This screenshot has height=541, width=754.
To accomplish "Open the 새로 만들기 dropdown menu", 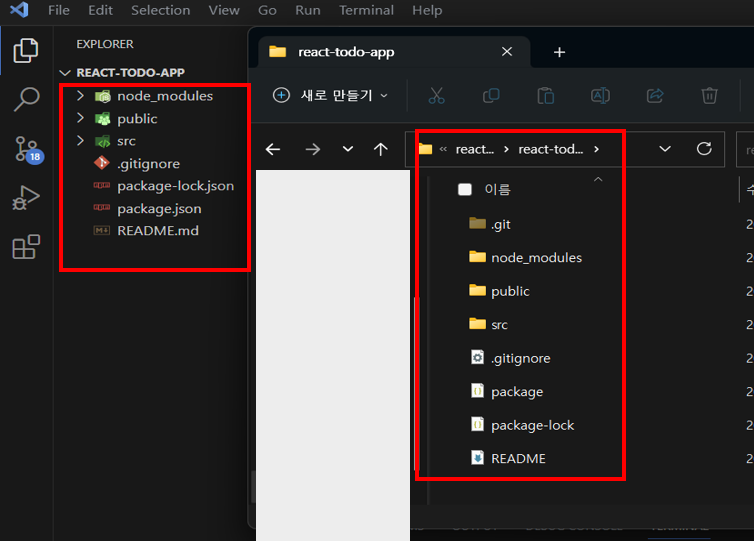I will (x=330, y=95).
